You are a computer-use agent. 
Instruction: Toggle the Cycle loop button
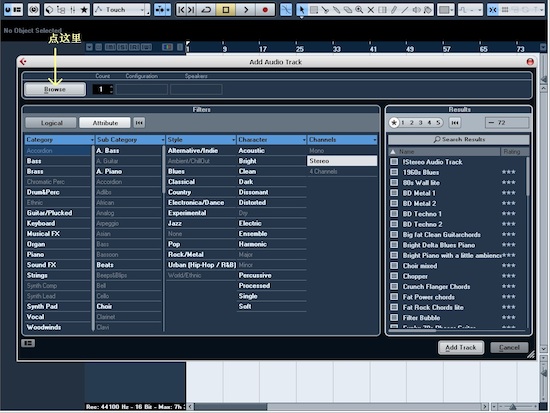point(206,10)
